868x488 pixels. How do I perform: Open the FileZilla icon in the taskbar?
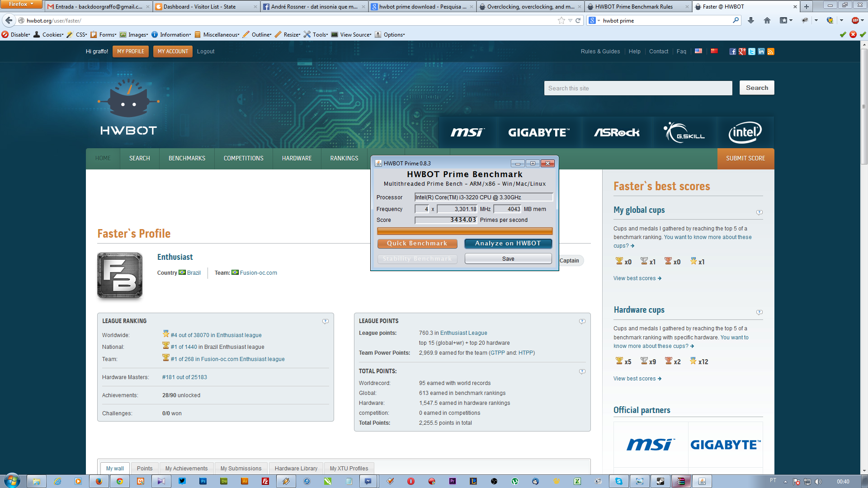pos(265,481)
